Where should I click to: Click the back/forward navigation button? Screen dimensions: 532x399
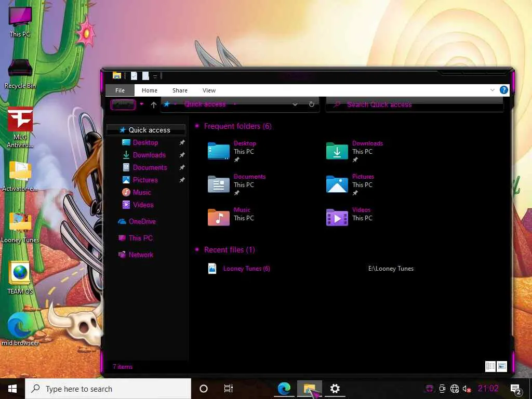click(x=123, y=104)
